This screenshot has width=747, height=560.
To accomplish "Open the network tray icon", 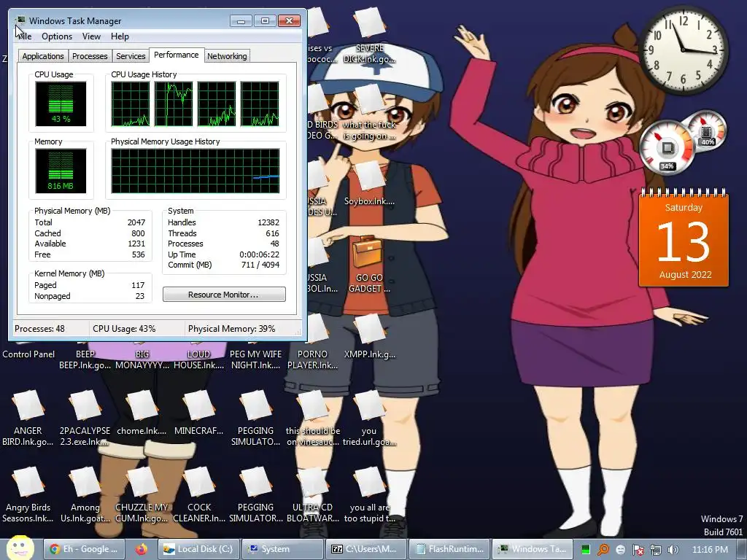I will tap(655, 550).
